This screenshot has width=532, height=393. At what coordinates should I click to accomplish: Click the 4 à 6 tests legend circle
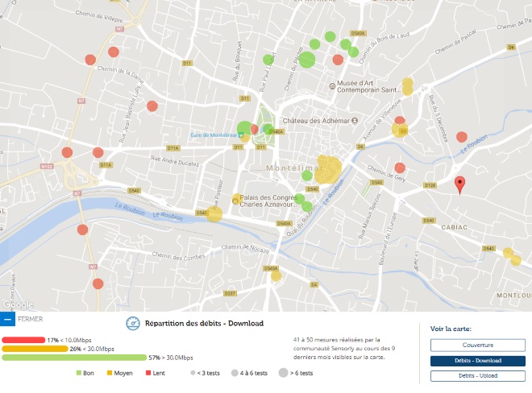pos(235,373)
